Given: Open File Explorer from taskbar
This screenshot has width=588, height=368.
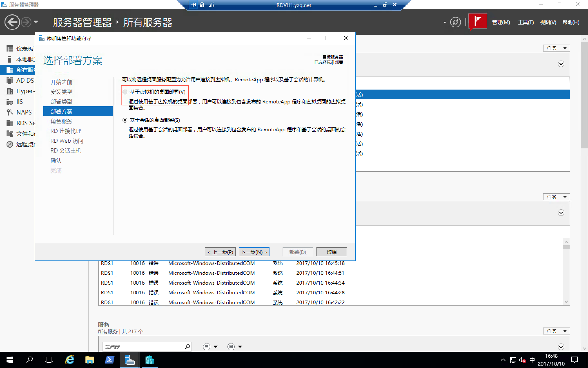Looking at the screenshot, I should tap(90, 360).
